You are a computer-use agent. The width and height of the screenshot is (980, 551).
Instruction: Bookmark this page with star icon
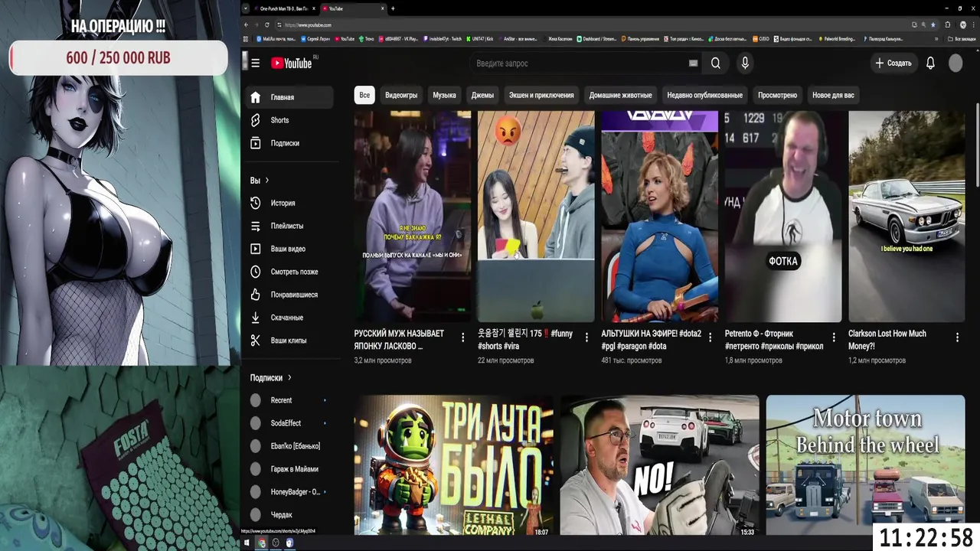pyautogui.click(x=933, y=25)
